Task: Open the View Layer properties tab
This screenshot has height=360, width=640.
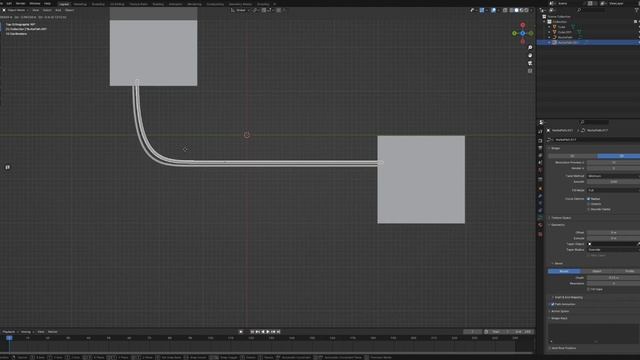Action: tap(540, 155)
